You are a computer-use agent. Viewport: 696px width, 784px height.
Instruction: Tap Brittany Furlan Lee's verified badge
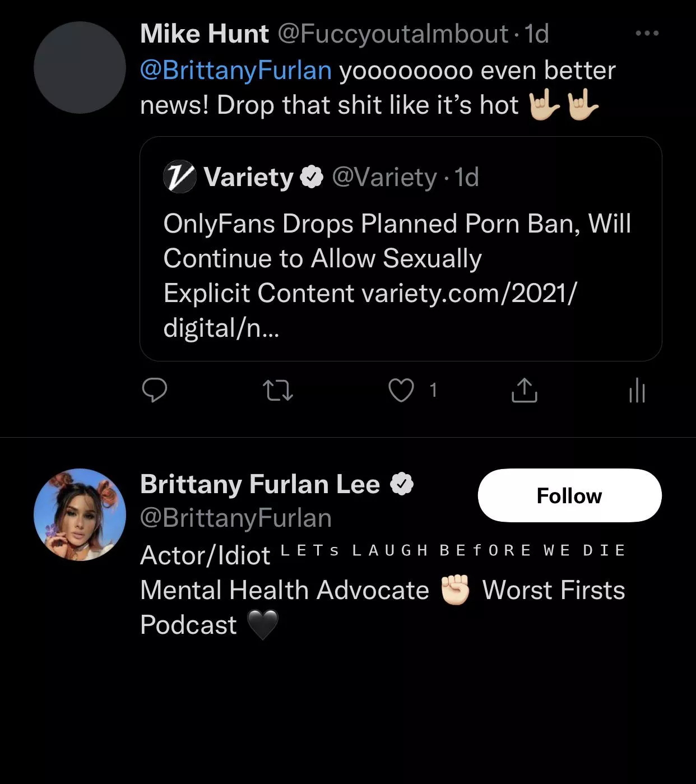click(x=401, y=484)
